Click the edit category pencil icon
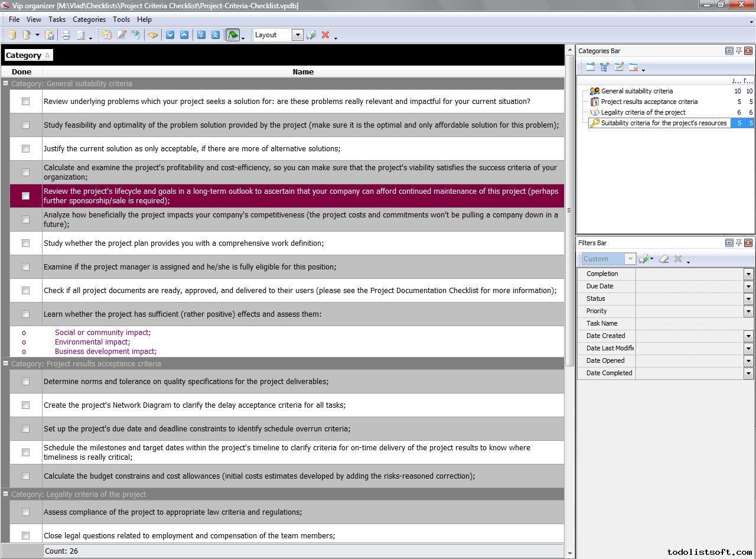The image size is (756, 559). pyautogui.click(x=619, y=67)
